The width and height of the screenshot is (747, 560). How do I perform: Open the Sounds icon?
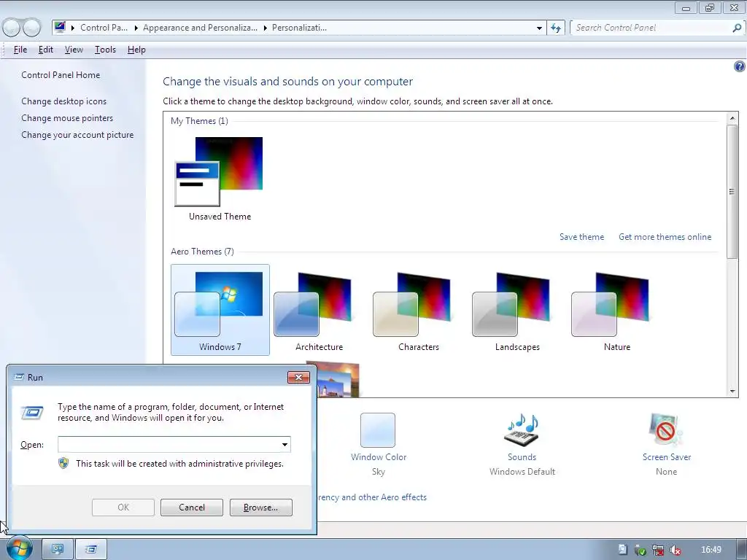click(521, 429)
